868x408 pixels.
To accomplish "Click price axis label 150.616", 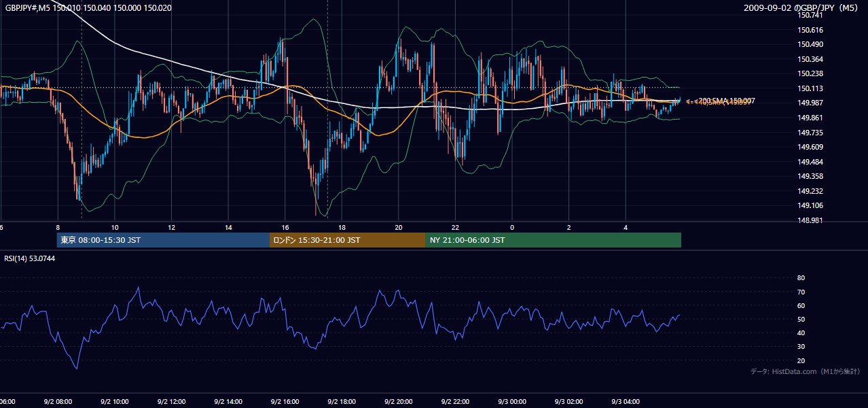I will (x=812, y=30).
